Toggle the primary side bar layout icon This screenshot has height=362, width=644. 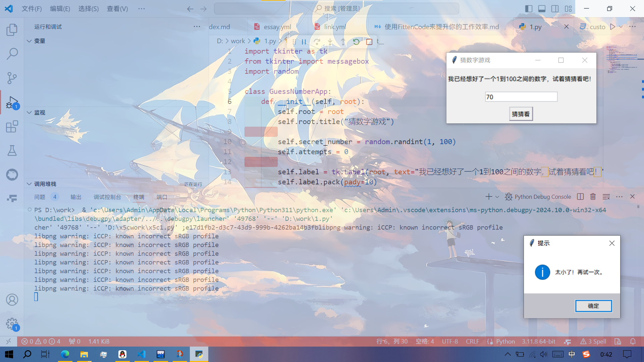(529, 9)
